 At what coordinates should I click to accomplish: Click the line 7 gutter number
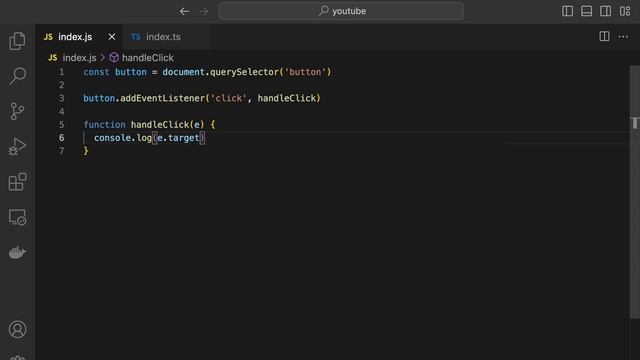coord(61,151)
